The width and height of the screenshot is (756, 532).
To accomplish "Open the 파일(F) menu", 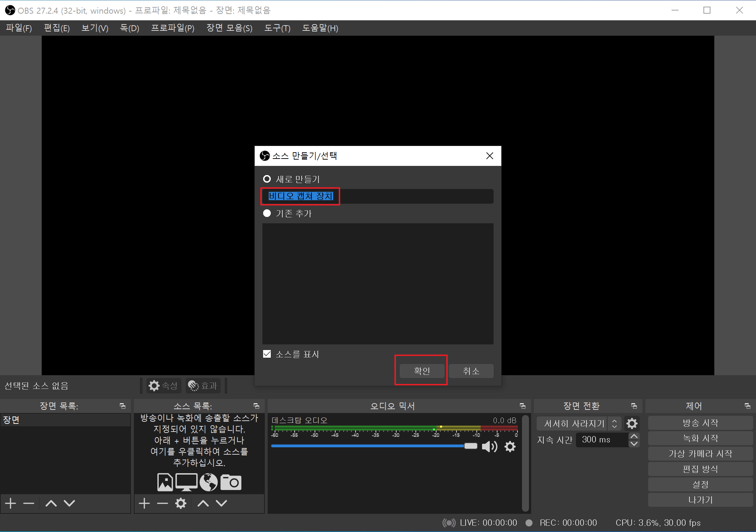I will pos(19,28).
